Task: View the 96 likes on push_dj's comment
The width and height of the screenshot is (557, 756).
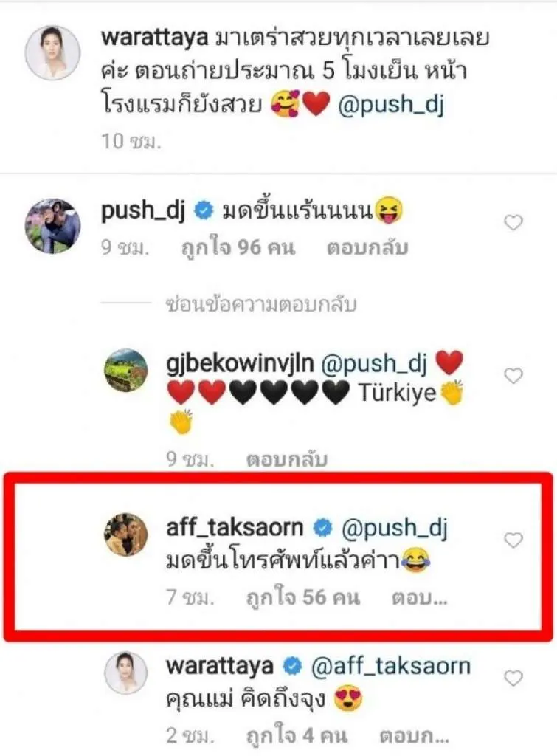Action: [238, 248]
